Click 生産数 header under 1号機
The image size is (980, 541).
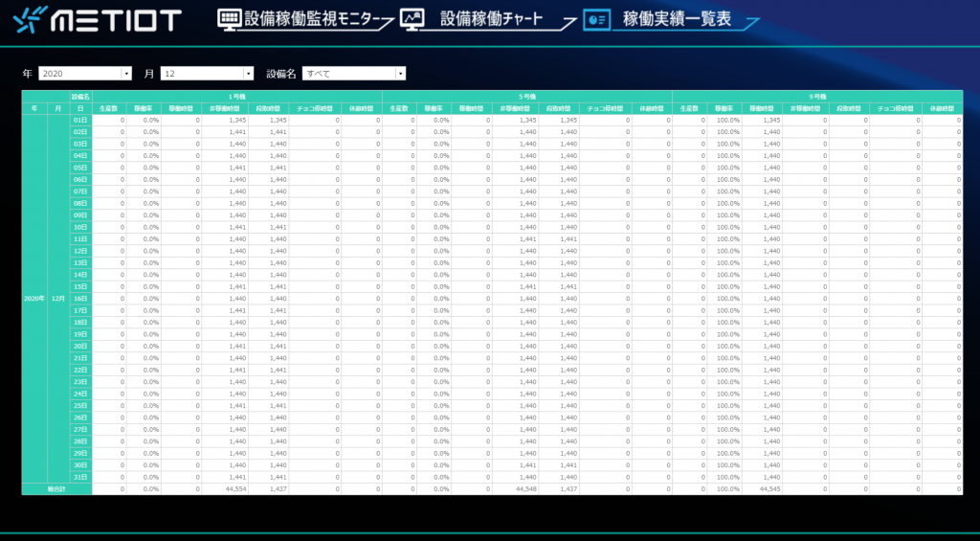click(109, 108)
